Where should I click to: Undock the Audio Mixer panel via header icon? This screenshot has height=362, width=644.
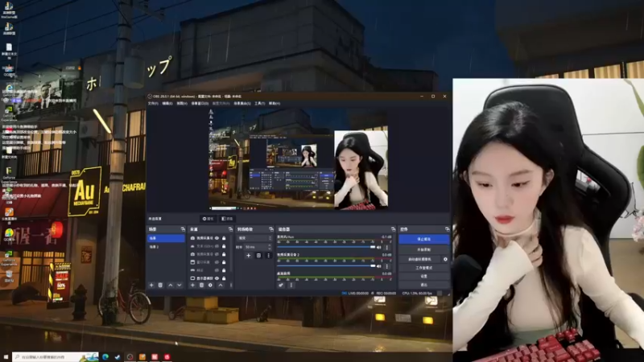click(393, 229)
